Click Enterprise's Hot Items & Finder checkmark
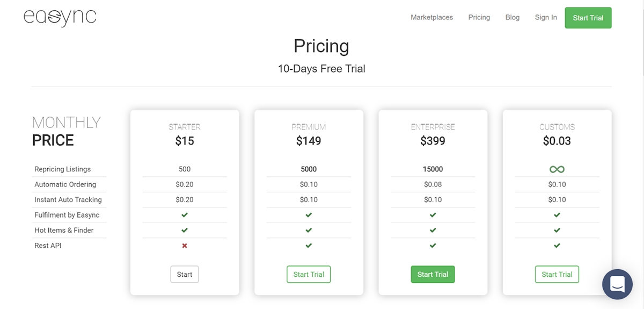Image resolution: width=644 pixels, height=309 pixels. pos(433,231)
